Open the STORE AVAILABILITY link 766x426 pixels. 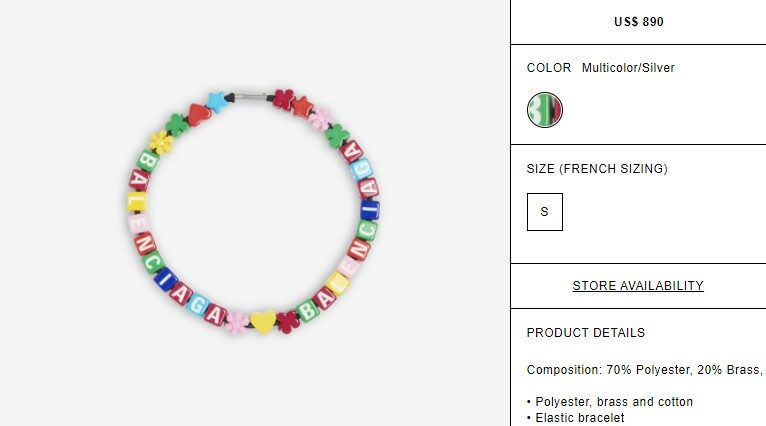(638, 286)
